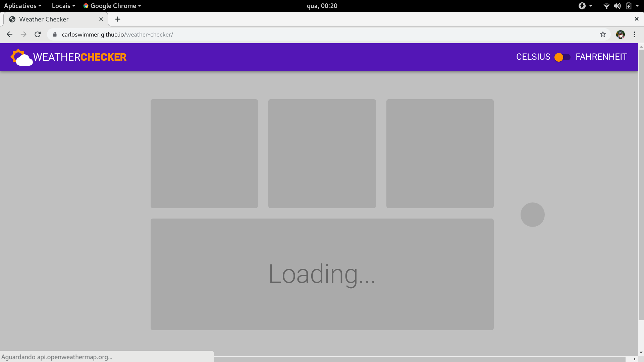Click the reload page button
644x362 pixels.
38,35
